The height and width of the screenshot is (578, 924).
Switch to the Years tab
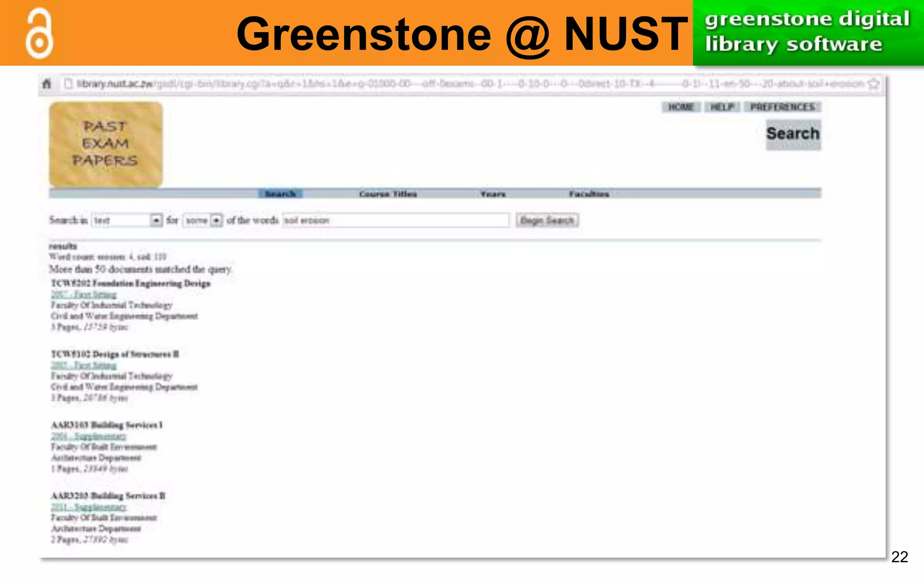tap(493, 194)
